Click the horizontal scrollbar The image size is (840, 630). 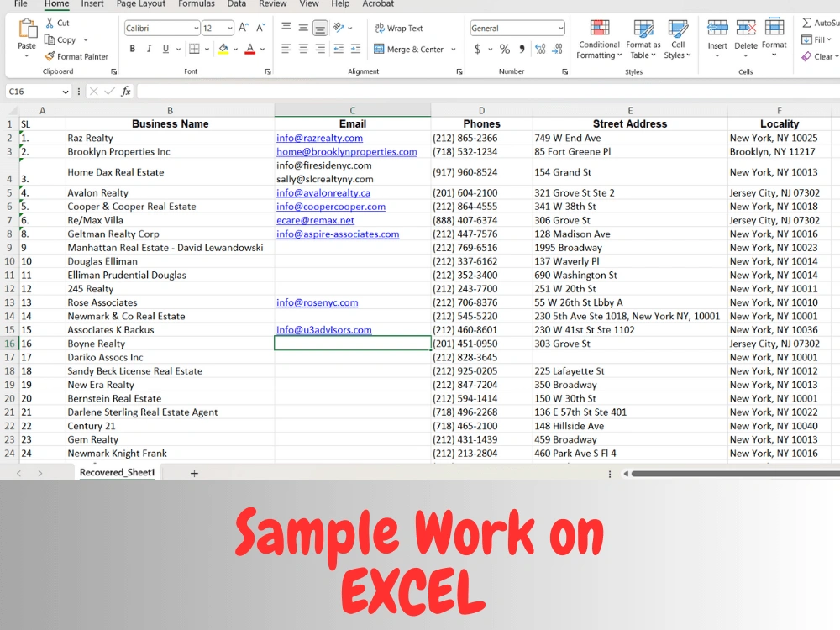735,474
